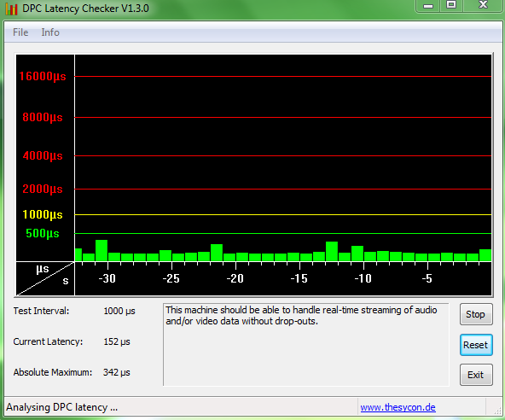This screenshot has width=505, height=420.
Task: Click the Reset button
Action: click(476, 345)
